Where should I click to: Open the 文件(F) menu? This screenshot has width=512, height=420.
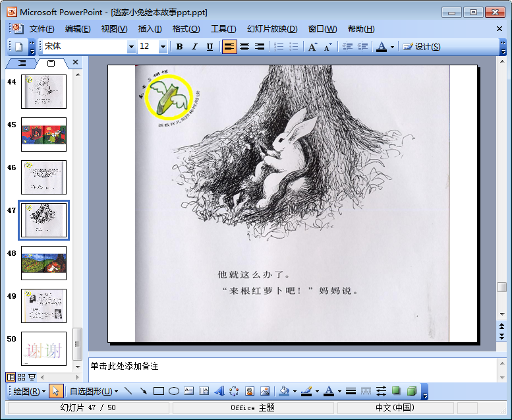pyautogui.click(x=42, y=29)
